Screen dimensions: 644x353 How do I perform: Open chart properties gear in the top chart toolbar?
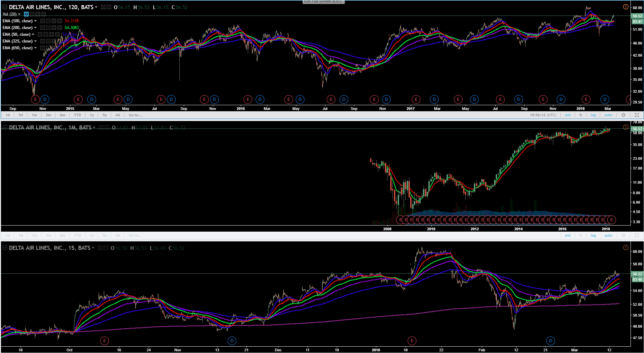pos(623,115)
